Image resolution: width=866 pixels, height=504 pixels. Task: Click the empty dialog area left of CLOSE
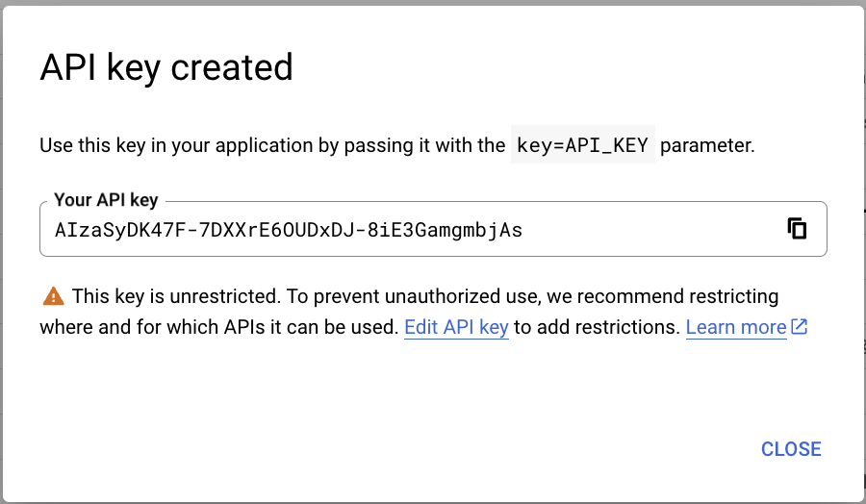coord(387,449)
